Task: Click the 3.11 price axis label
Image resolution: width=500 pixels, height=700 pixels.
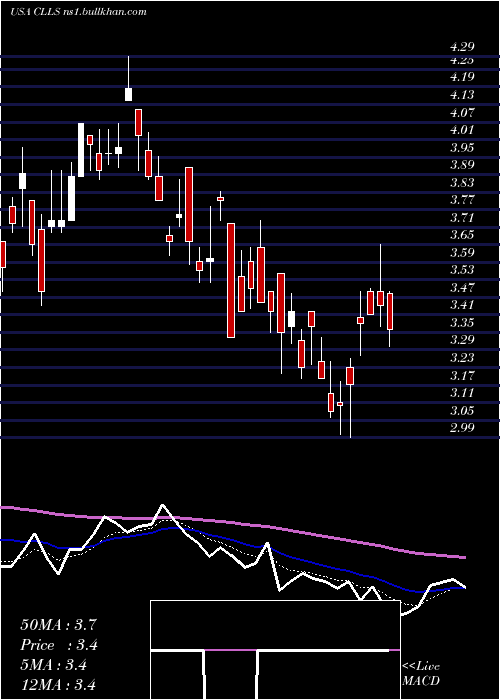Action: point(462,392)
